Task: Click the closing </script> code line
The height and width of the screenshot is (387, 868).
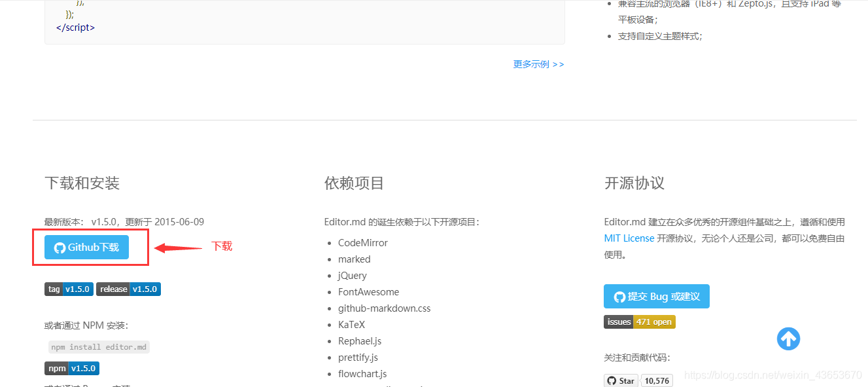Action: 75,28
